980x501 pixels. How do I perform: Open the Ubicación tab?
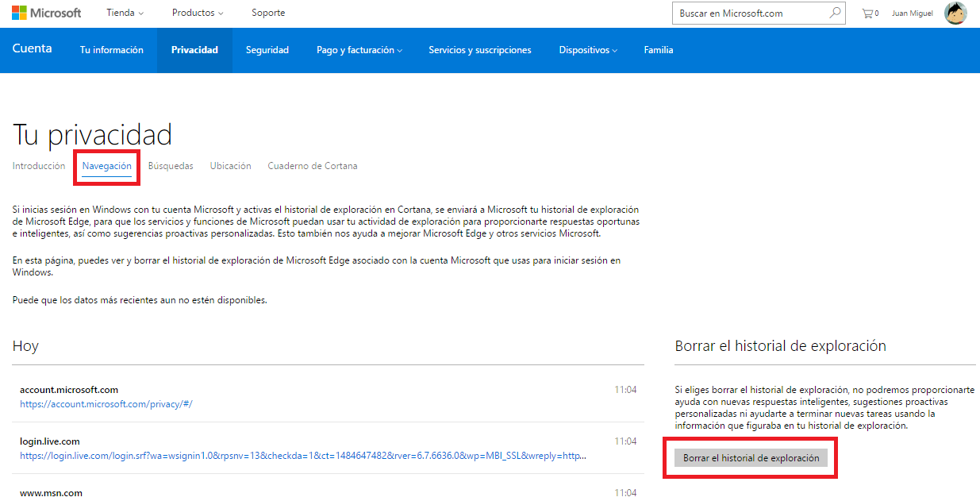tap(231, 166)
